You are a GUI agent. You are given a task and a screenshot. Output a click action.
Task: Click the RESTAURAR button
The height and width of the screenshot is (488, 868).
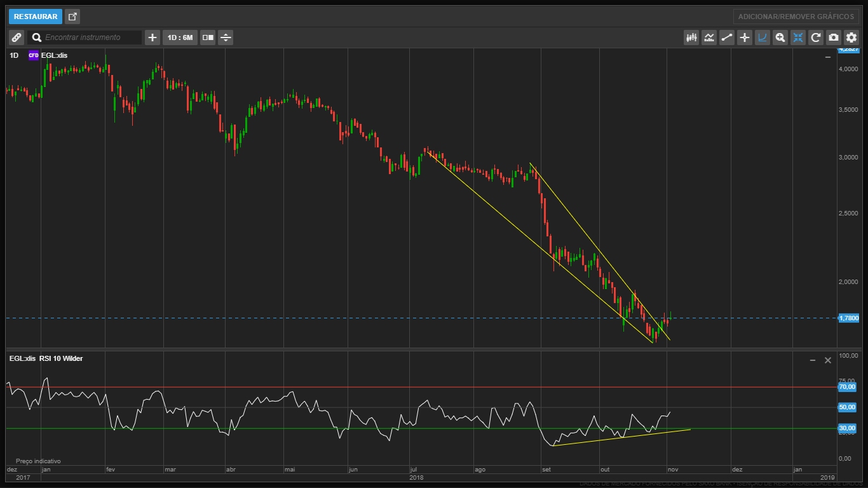click(x=36, y=17)
